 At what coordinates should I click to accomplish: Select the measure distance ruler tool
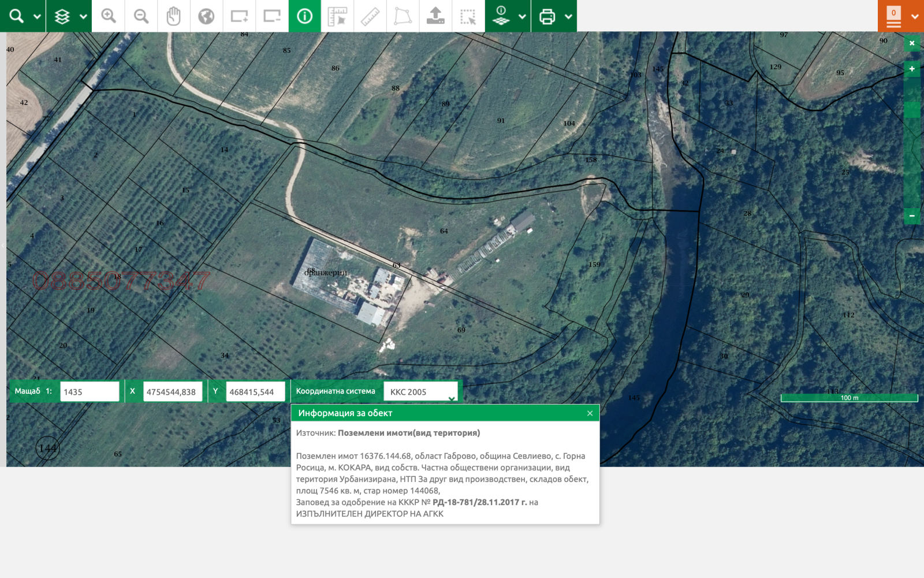tap(370, 16)
